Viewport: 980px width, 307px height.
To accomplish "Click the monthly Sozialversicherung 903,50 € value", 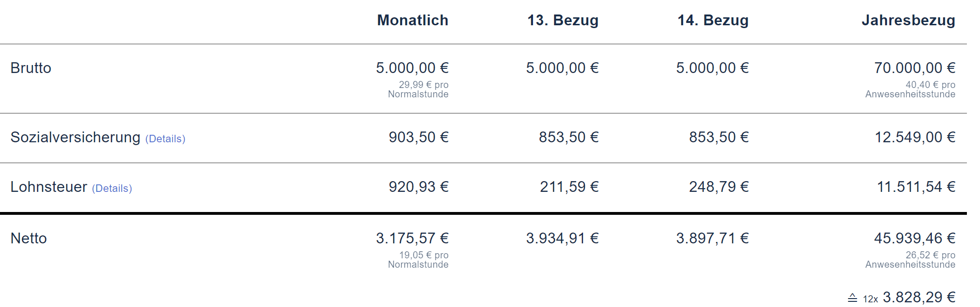I will coord(418,137).
